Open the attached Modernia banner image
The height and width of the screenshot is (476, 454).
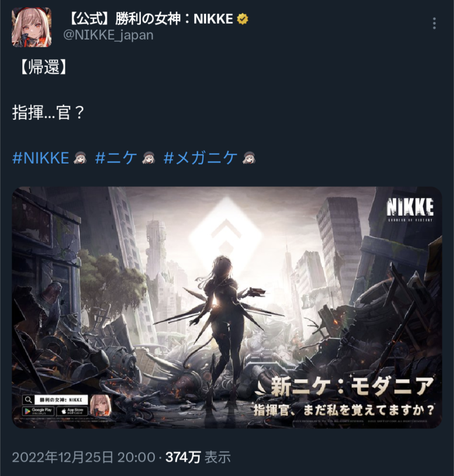227,307
